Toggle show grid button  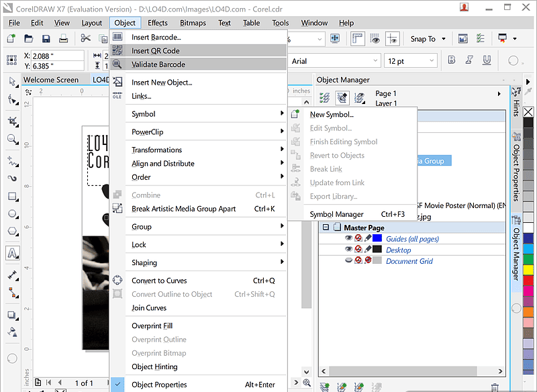[x=375, y=39]
